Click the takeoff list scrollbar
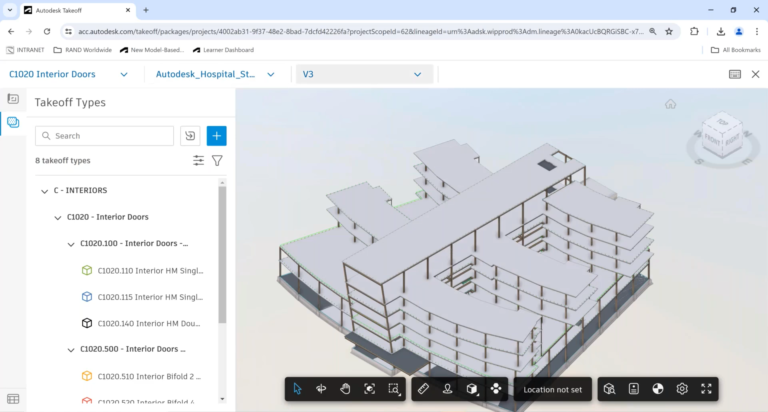Screen dimensions: 768x412 [222, 255]
